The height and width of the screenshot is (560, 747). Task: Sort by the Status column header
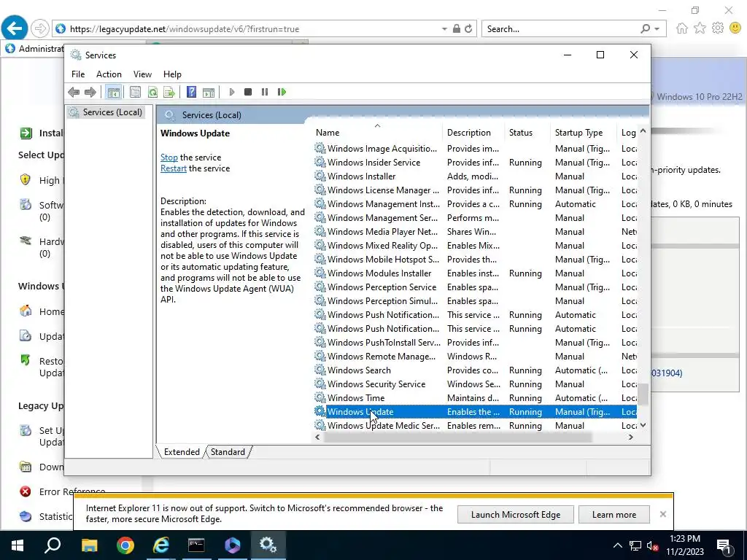tap(527, 133)
